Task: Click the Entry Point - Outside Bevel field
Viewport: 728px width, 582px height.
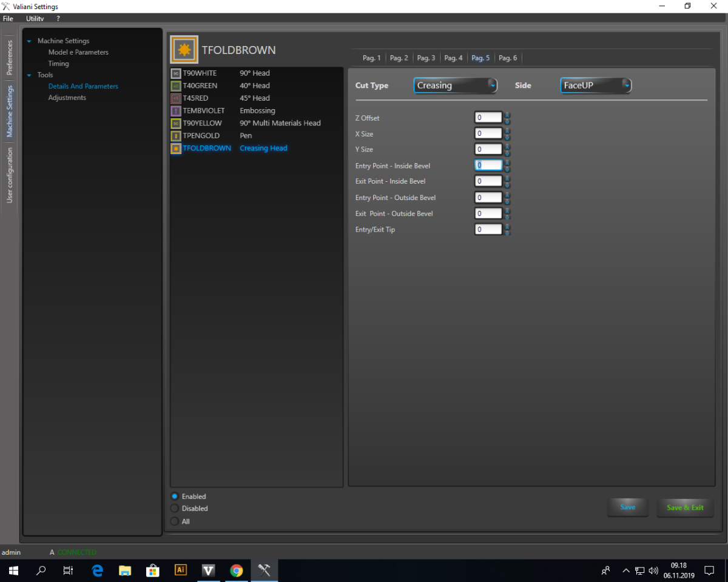Action: coord(488,198)
